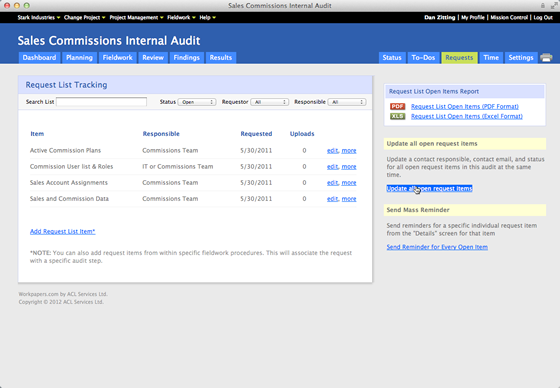Open the Settings tab
Viewport: 560px width, 388px height.
click(521, 58)
